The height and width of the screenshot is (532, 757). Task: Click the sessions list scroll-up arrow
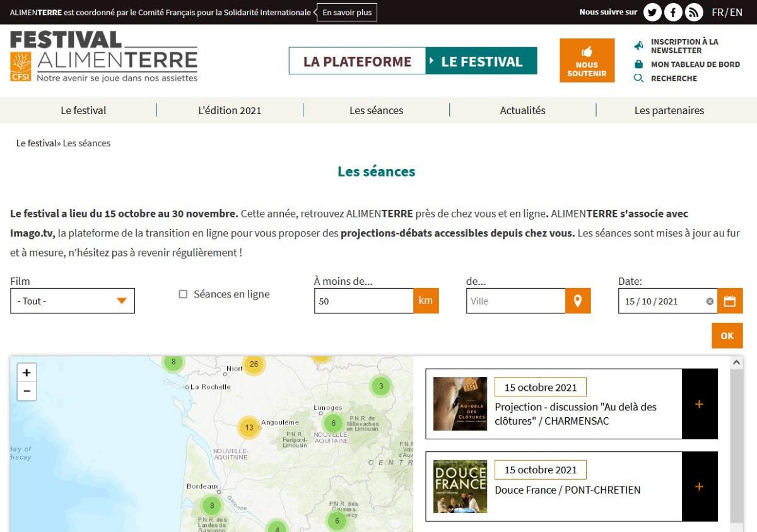coord(736,362)
